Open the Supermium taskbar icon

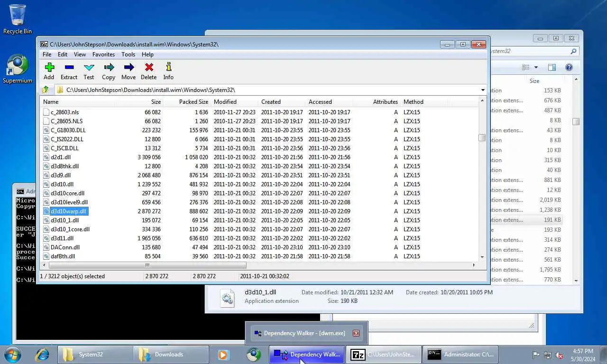click(x=254, y=355)
